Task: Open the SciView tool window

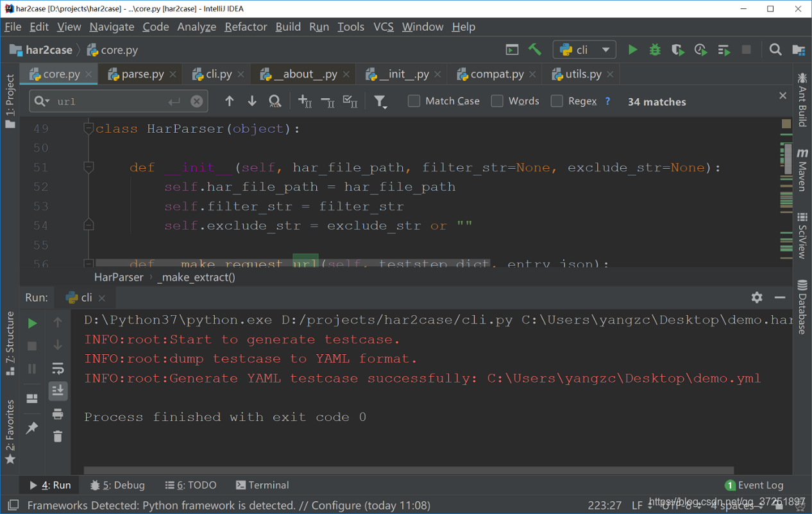Action: [x=802, y=235]
